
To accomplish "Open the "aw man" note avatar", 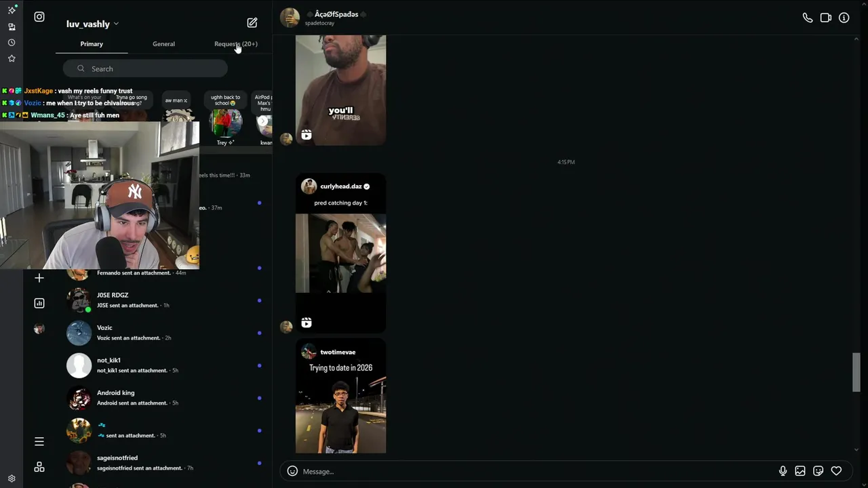I will 179,117.
